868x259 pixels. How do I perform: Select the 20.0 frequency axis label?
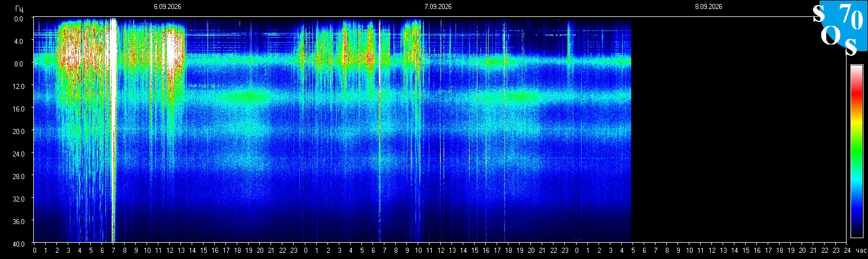point(19,131)
